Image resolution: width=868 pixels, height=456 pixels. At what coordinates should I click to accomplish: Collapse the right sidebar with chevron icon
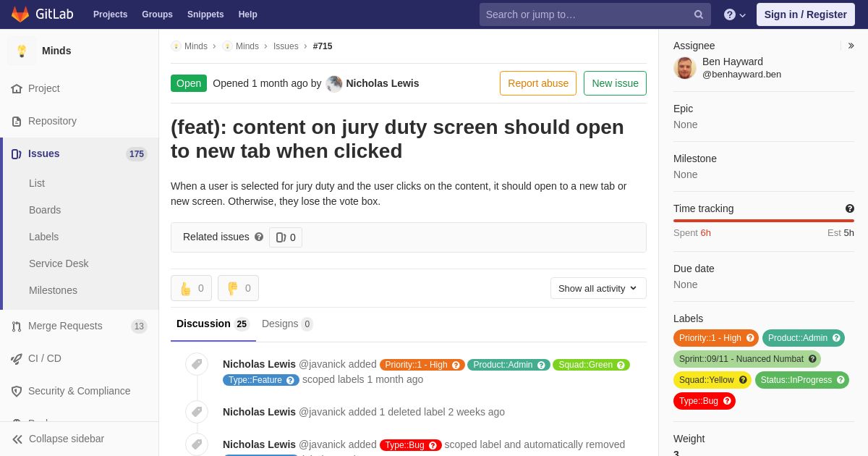coord(851,46)
